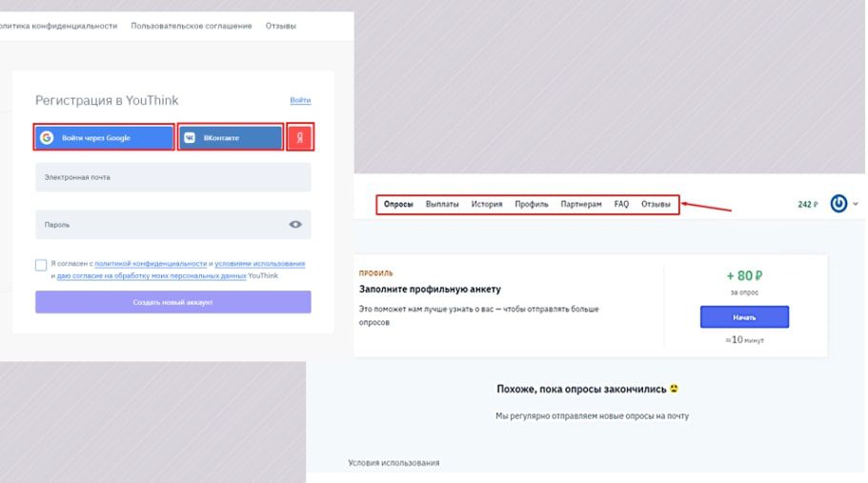Click the Google logo icon
Viewport: 868px width, 483px height.
pyautogui.click(x=47, y=137)
